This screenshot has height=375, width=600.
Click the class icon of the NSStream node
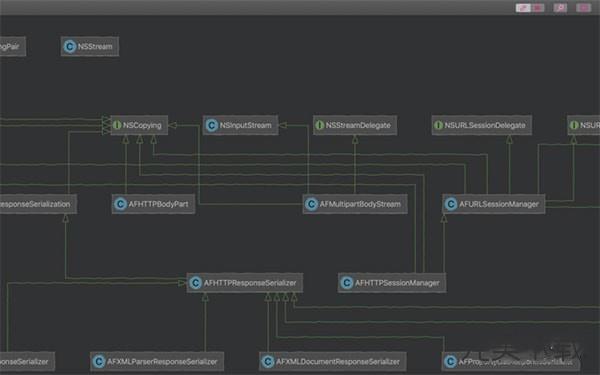(x=70, y=47)
